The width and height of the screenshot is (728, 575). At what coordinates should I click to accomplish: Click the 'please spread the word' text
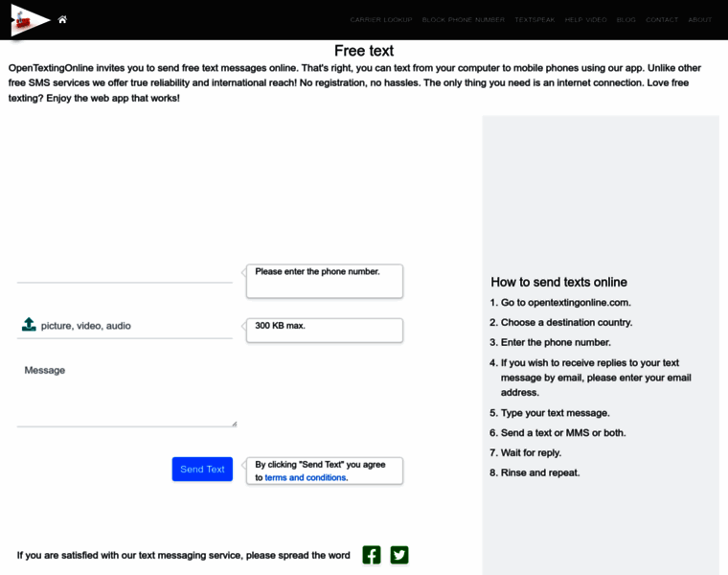click(298, 556)
